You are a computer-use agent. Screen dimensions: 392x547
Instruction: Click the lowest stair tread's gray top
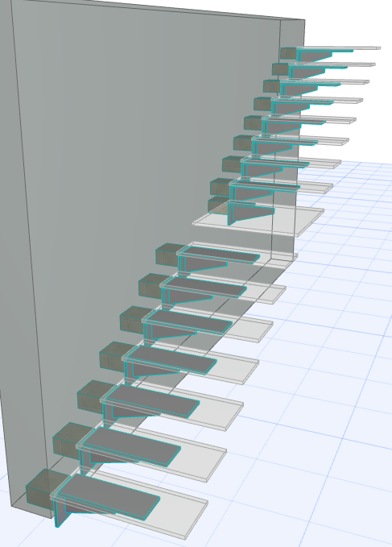109,497
